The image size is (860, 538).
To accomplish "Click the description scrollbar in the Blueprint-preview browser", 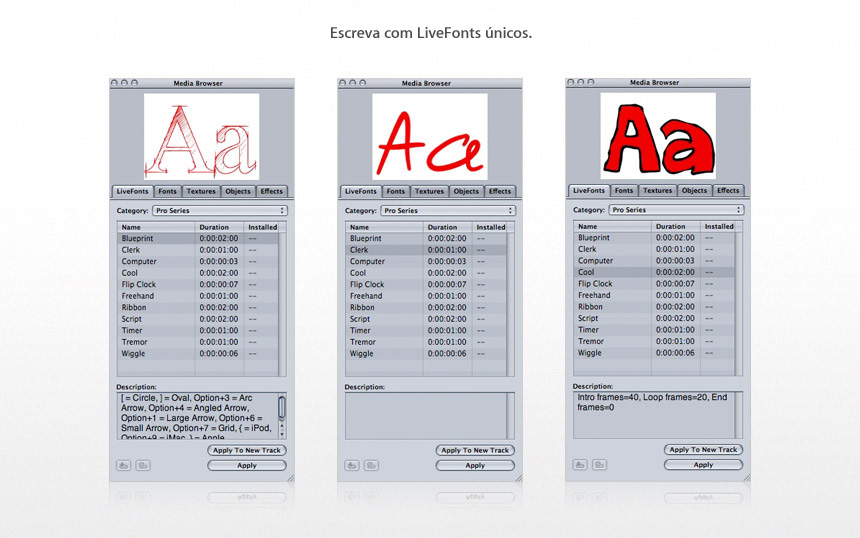I will (x=282, y=416).
